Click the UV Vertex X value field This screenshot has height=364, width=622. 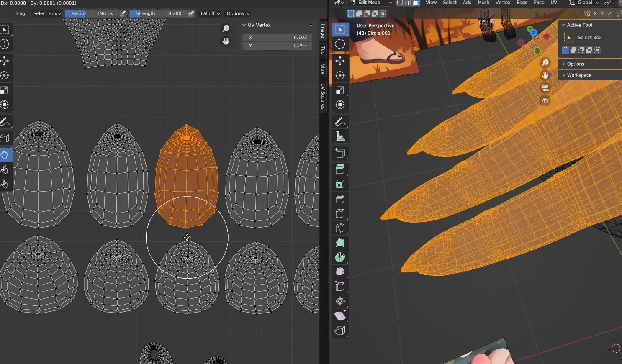(x=277, y=37)
